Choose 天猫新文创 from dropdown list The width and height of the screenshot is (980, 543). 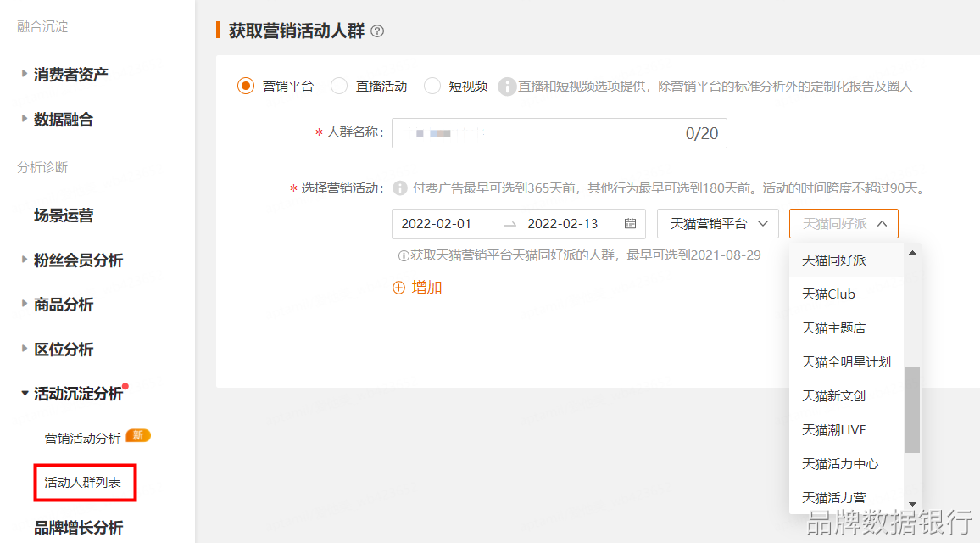[x=847, y=396]
